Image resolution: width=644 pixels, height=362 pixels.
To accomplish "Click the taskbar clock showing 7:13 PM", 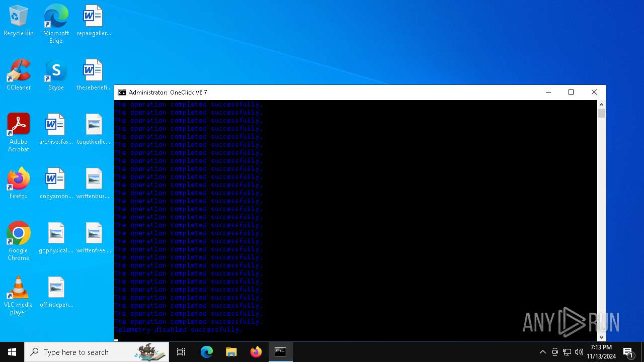I will [601, 352].
